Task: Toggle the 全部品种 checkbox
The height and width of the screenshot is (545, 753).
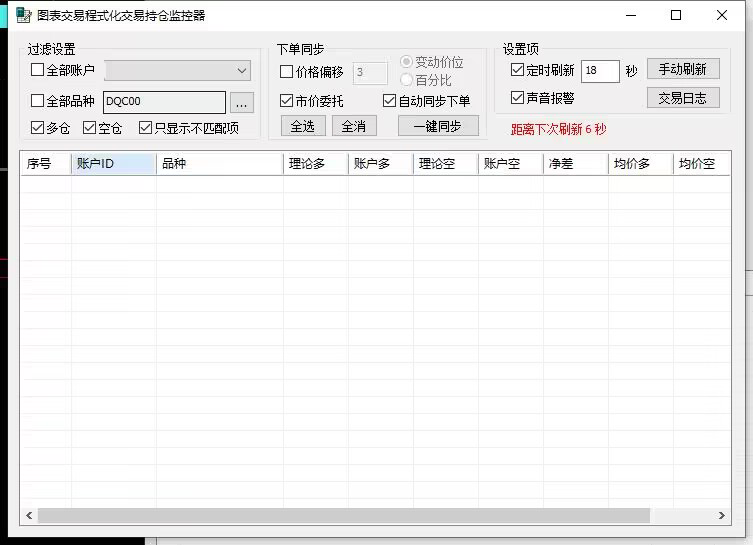Action: pos(38,101)
